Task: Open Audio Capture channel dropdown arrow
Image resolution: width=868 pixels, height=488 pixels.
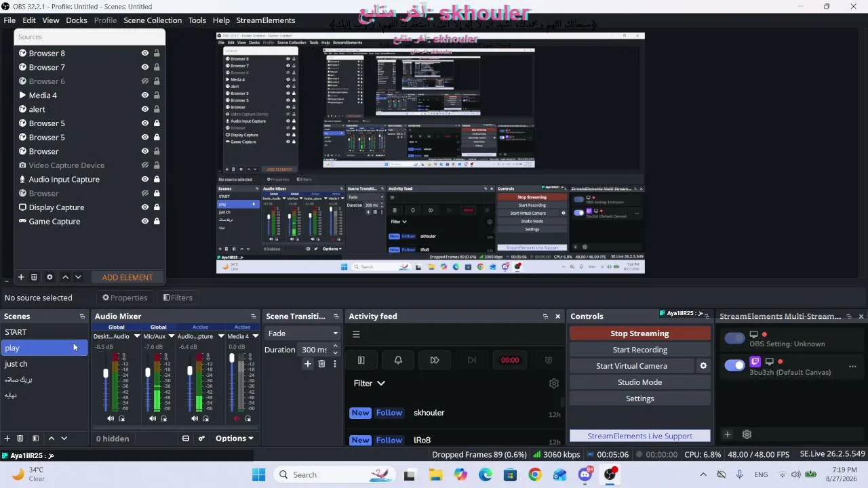Action: click(x=220, y=336)
